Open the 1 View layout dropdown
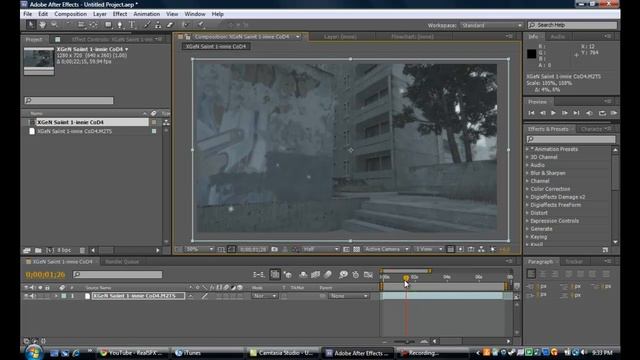The width and height of the screenshot is (640, 360). click(x=429, y=249)
